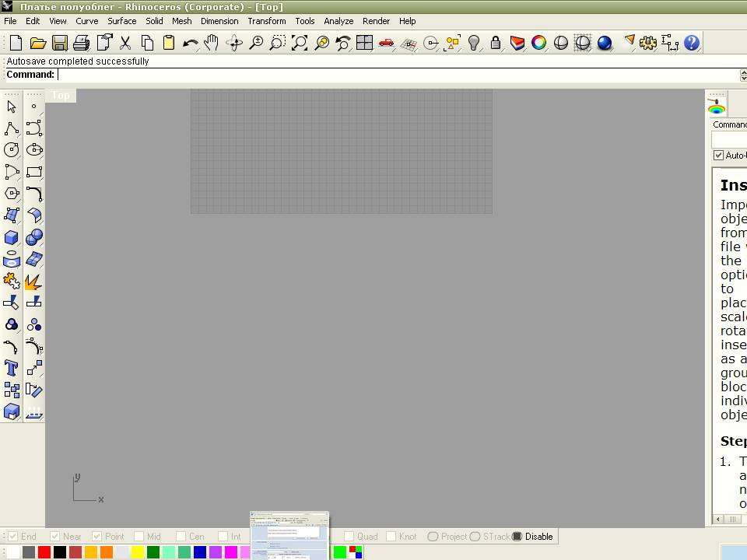Screen dimensions: 747x560
Task: Click the red car icon
Action: pos(387,43)
